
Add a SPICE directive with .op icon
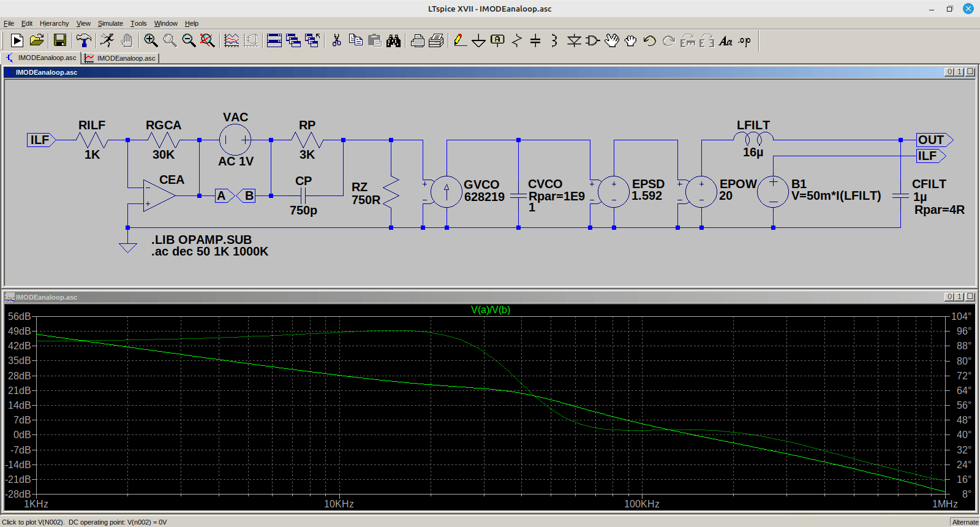pos(745,40)
